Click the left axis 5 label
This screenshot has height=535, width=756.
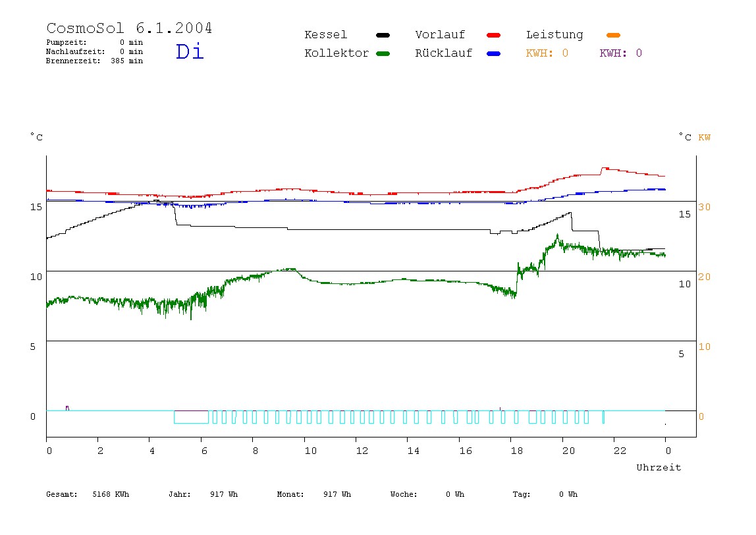pos(33,347)
